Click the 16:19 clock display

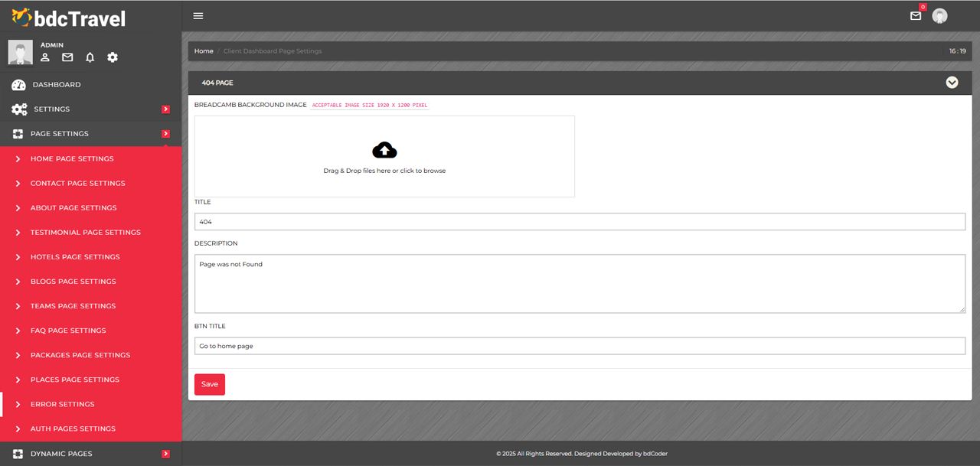[x=957, y=51]
